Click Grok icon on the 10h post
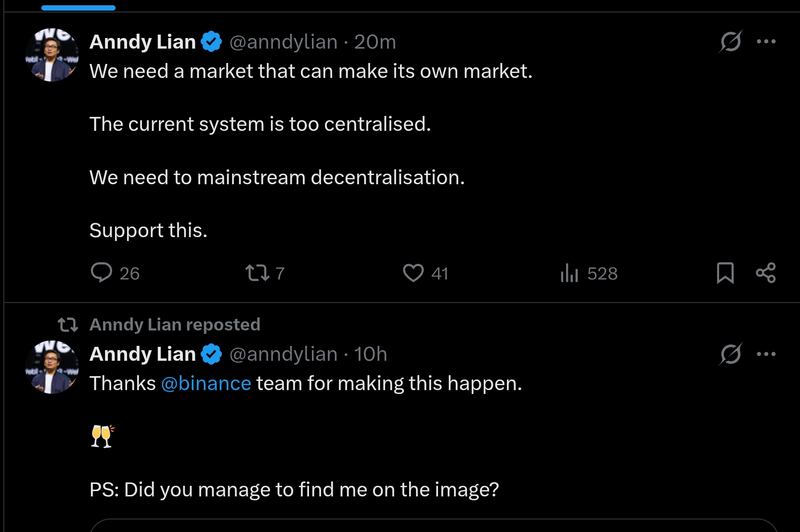The width and height of the screenshot is (800, 532). (x=730, y=354)
